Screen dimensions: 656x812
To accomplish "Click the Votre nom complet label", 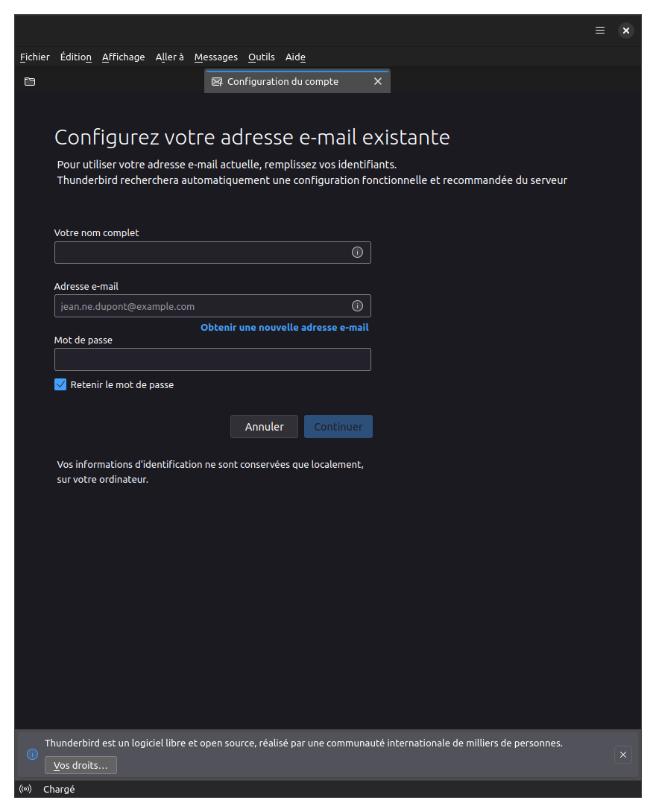I will (96, 233).
